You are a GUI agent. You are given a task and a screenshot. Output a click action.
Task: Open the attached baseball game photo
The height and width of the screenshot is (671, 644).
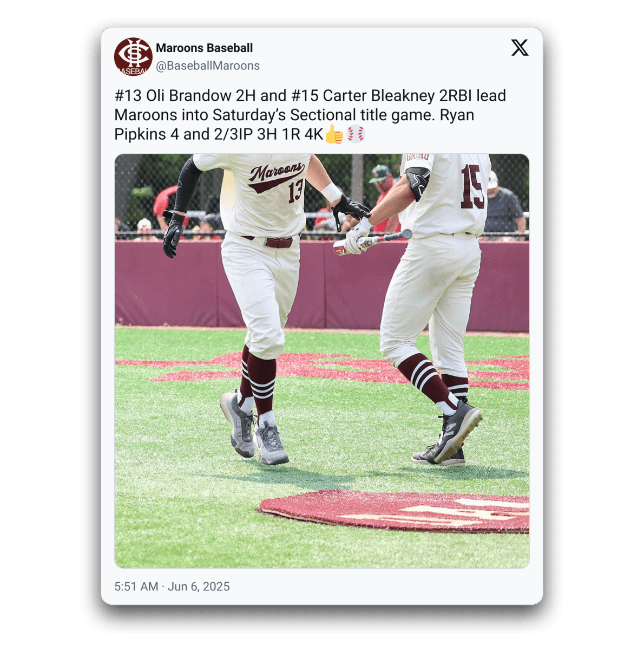(x=322, y=361)
